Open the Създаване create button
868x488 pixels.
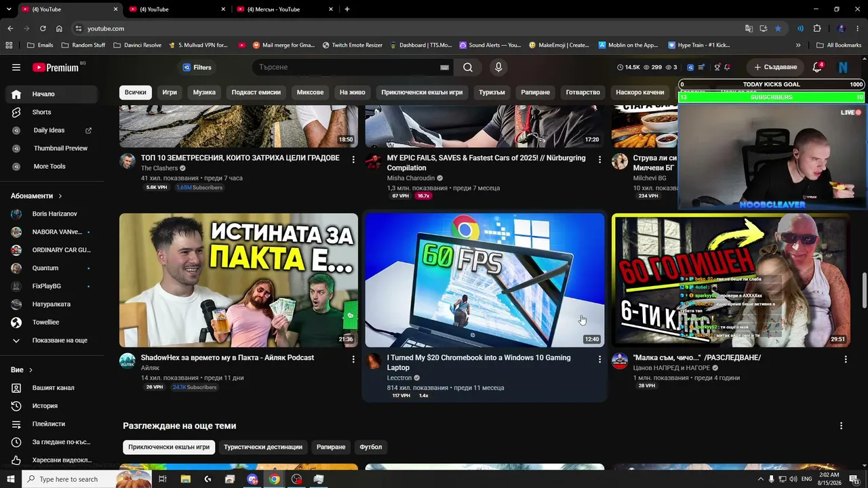coord(775,67)
